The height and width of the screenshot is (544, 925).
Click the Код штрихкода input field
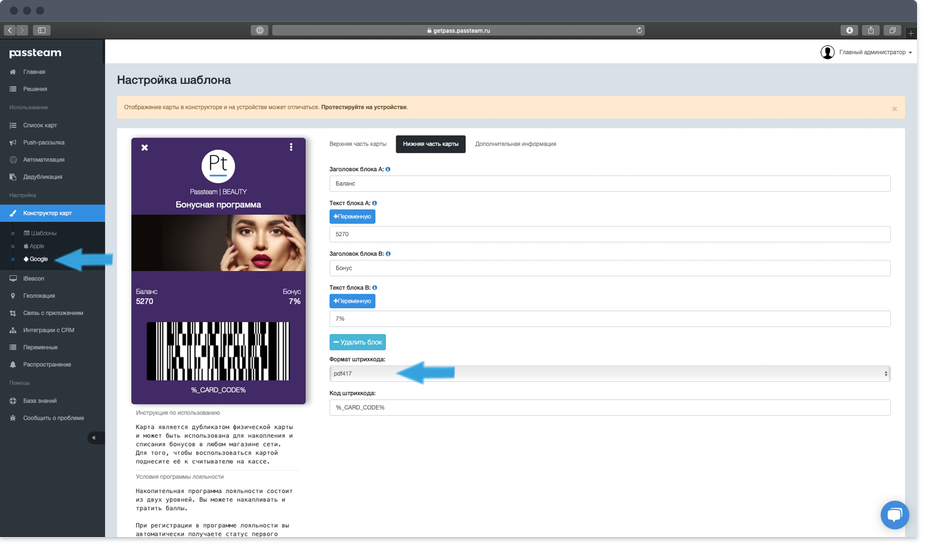[x=609, y=408]
